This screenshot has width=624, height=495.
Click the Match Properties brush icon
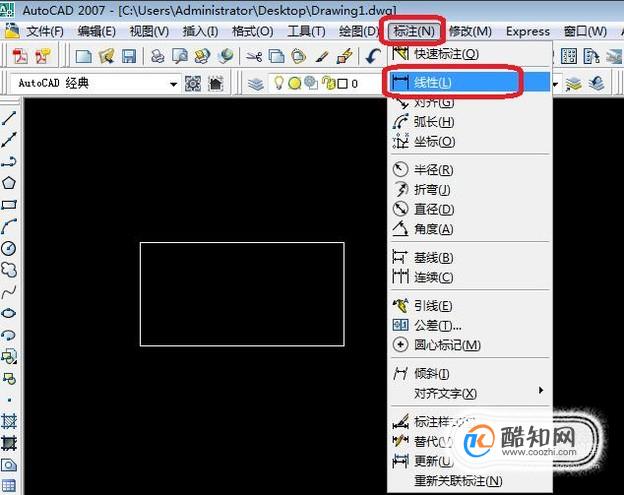coord(322,57)
